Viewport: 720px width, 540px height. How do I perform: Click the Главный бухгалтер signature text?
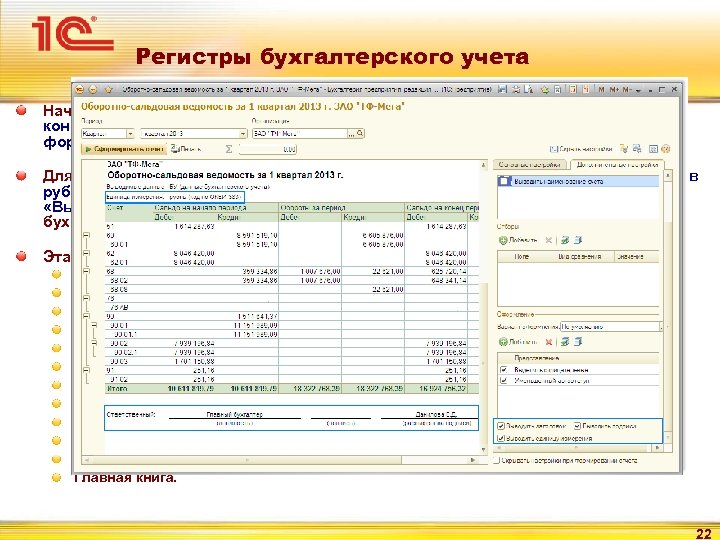coord(234,414)
